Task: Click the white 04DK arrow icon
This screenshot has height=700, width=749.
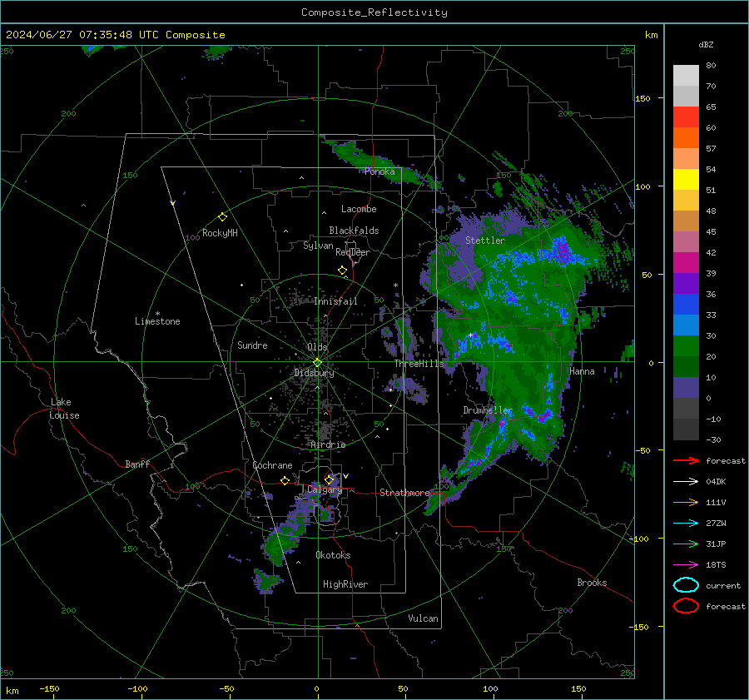Action: click(686, 481)
